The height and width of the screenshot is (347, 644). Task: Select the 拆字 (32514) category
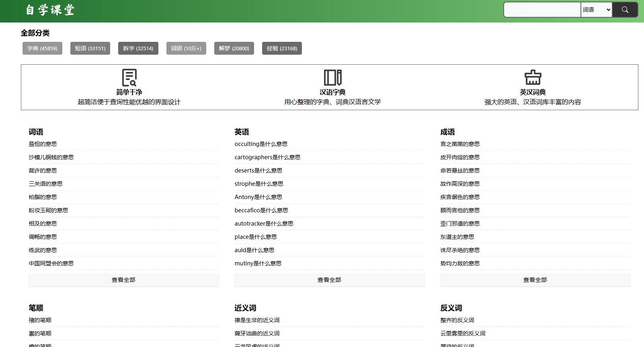(x=138, y=48)
